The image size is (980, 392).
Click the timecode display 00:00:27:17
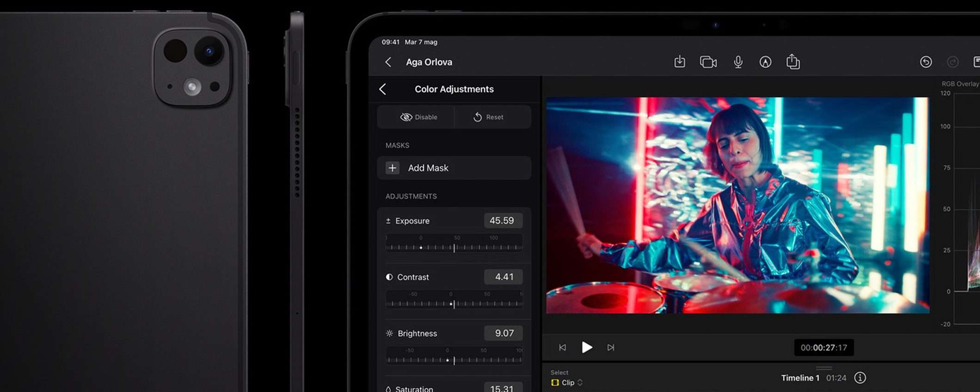(x=824, y=348)
